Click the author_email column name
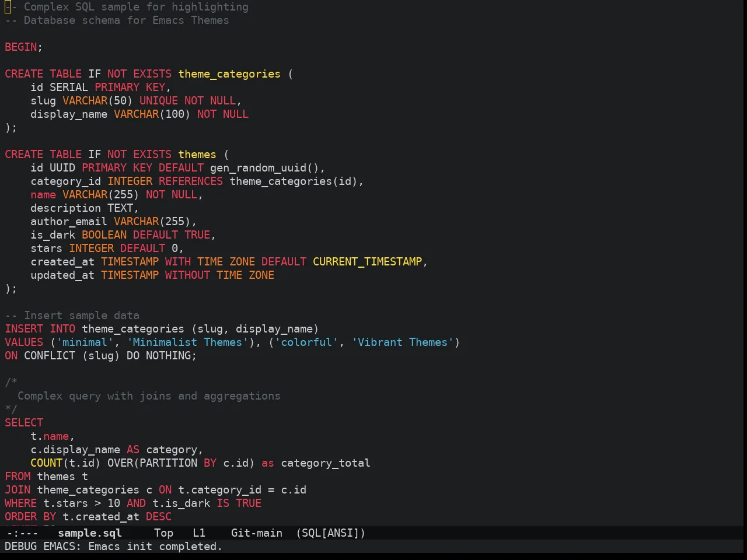The width and height of the screenshot is (747, 560). [69, 222]
